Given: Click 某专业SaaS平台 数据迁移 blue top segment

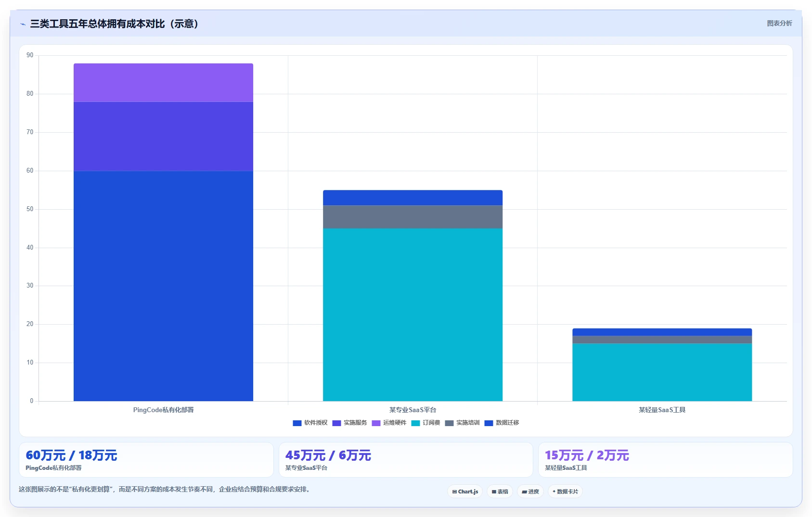Looking at the screenshot, I should point(412,198).
